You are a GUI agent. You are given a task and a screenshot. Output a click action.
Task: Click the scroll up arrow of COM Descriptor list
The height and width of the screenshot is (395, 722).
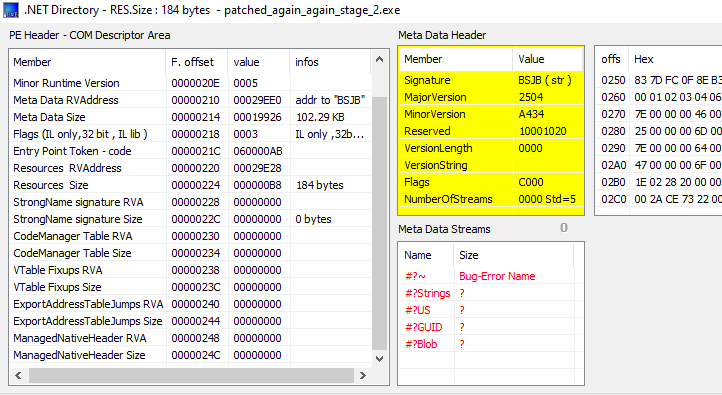(x=379, y=59)
